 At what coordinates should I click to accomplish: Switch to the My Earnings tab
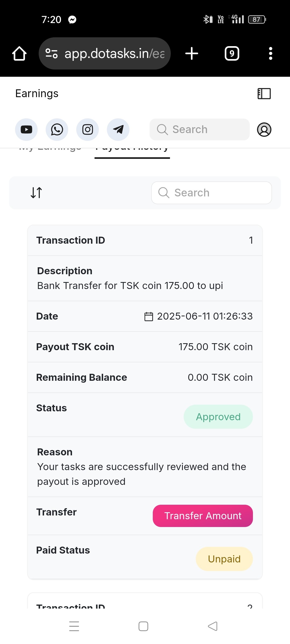pyautogui.click(x=50, y=149)
